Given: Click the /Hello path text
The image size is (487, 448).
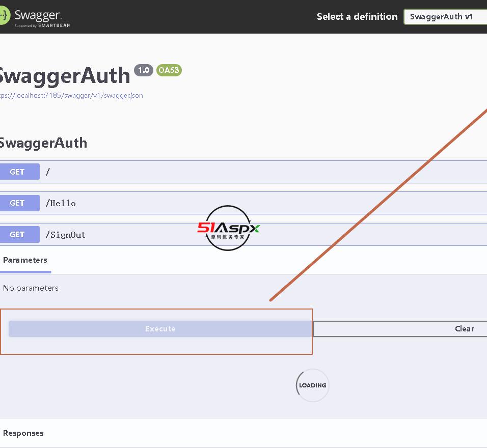Looking at the screenshot, I should [x=61, y=203].
